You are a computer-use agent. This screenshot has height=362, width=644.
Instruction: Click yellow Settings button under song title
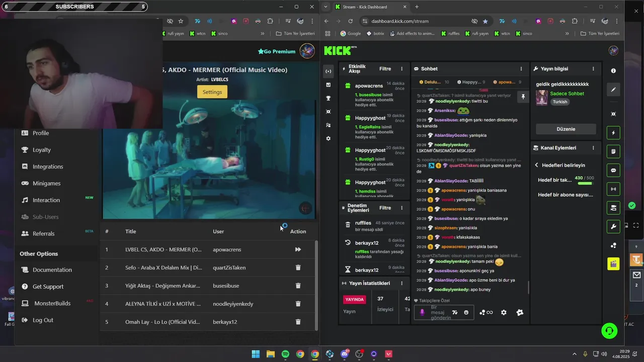click(212, 92)
